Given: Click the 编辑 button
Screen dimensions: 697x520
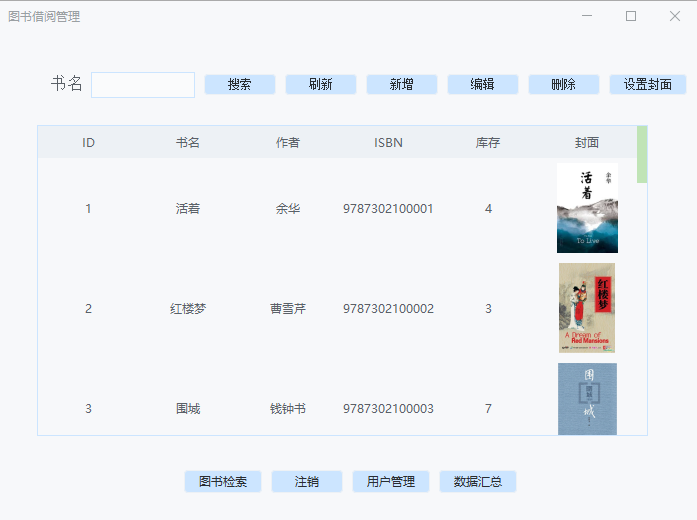Looking at the screenshot, I should [483, 84].
